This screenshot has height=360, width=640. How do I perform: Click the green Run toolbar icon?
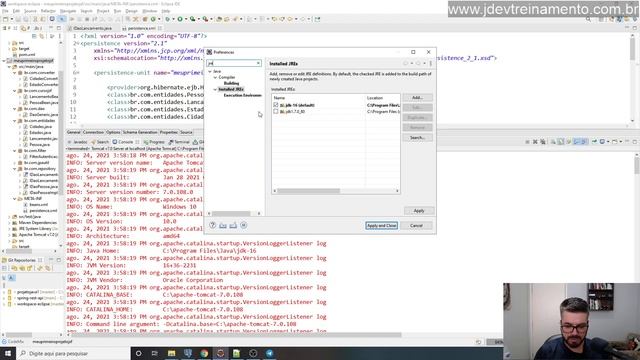click(180, 19)
